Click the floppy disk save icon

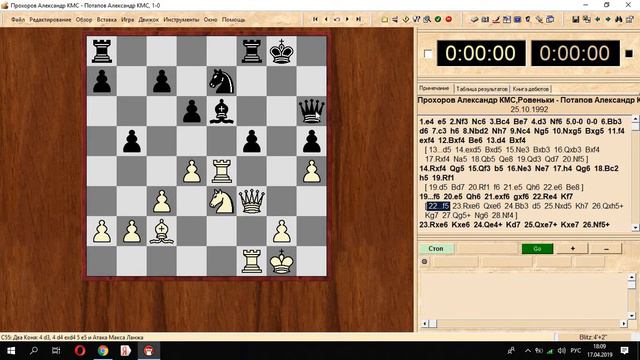576,19
